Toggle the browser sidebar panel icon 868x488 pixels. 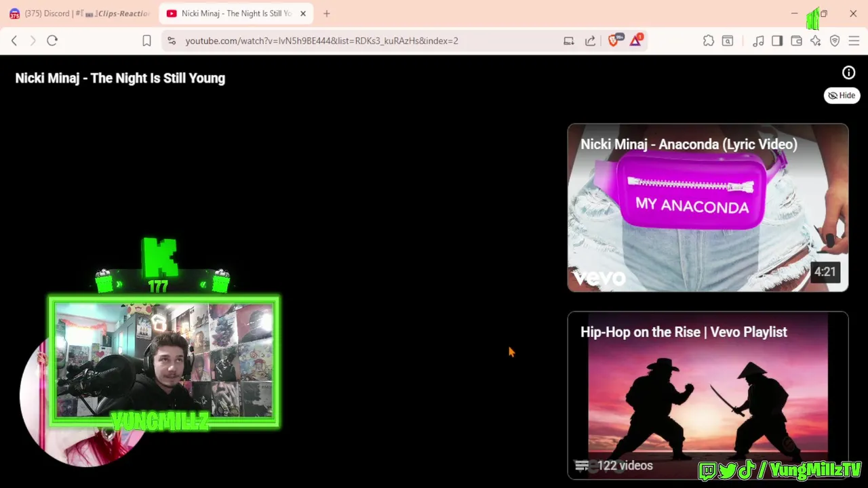coord(777,41)
